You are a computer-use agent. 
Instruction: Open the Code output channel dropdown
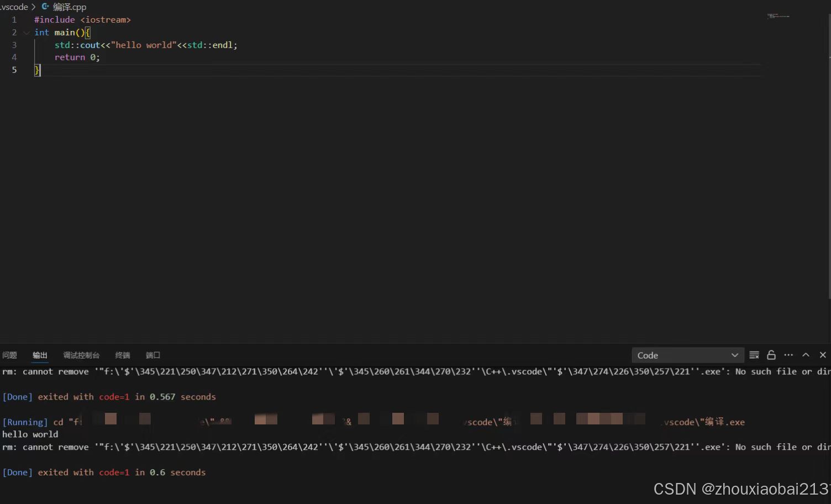(x=687, y=355)
